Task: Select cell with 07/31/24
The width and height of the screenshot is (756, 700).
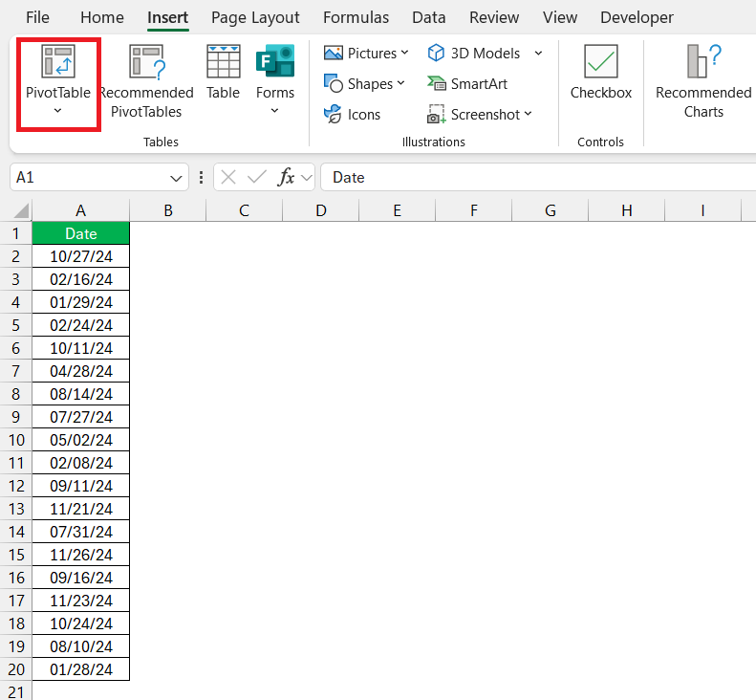Action: coord(81,532)
